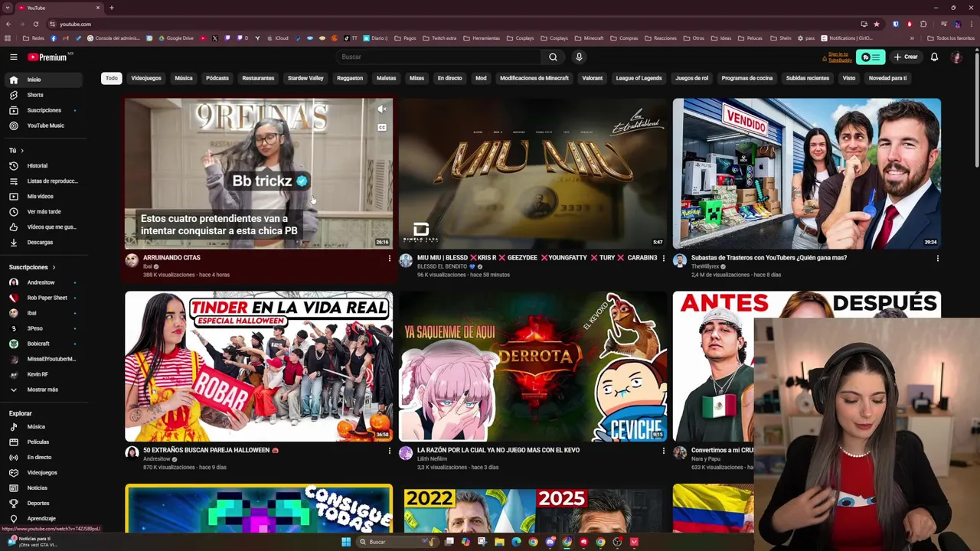Image resolution: width=980 pixels, height=551 pixels.
Task: Open YouTube Music from the sidebar
Action: pyautogui.click(x=43, y=126)
